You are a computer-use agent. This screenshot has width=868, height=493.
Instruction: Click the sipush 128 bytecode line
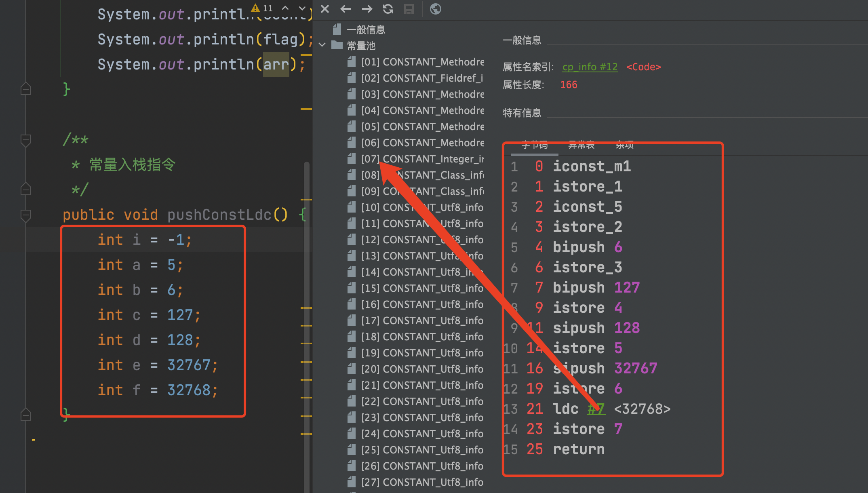coord(596,328)
